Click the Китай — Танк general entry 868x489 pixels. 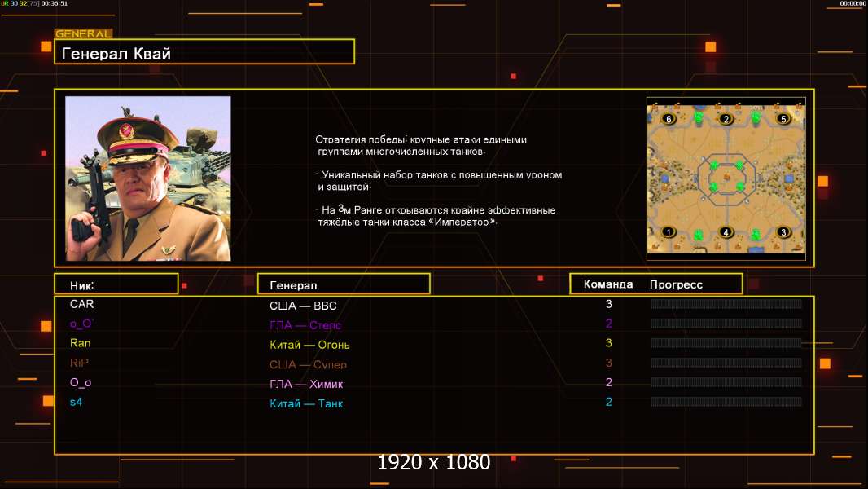click(x=306, y=403)
